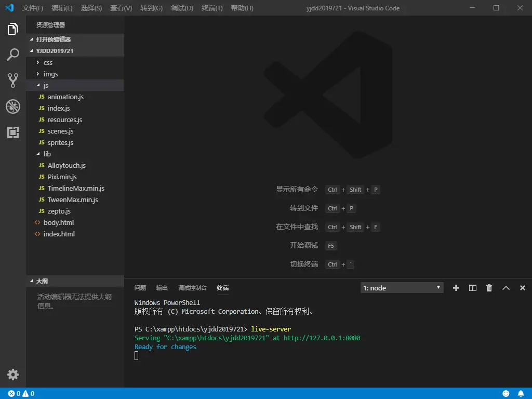Image resolution: width=532 pixels, height=399 pixels.
Task: Open sprites.js file
Action: (x=75, y=142)
